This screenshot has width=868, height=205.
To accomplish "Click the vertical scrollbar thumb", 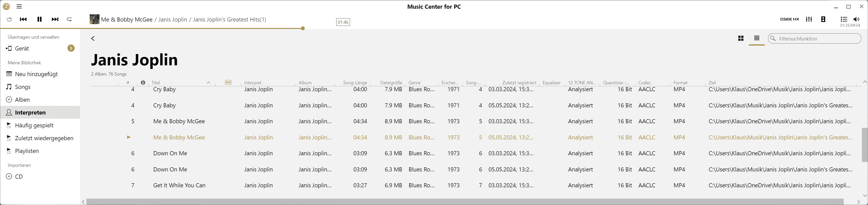I will [865, 145].
